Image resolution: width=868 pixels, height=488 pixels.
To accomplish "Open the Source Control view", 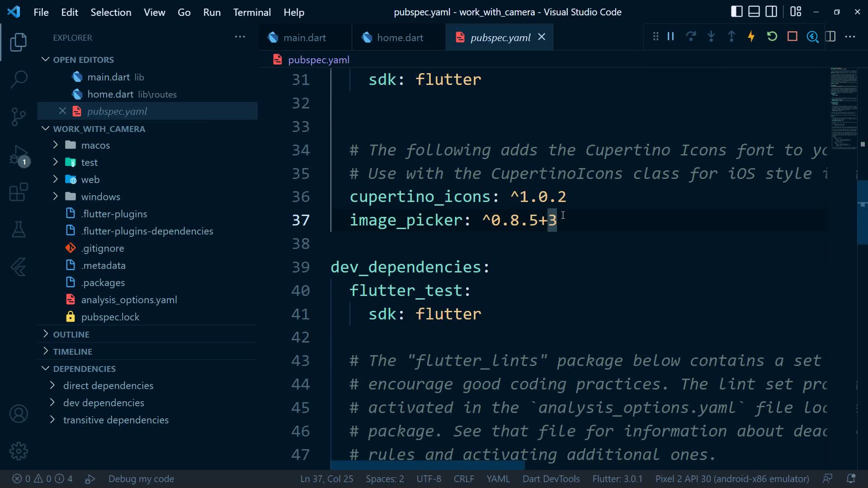I will pos(19,117).
